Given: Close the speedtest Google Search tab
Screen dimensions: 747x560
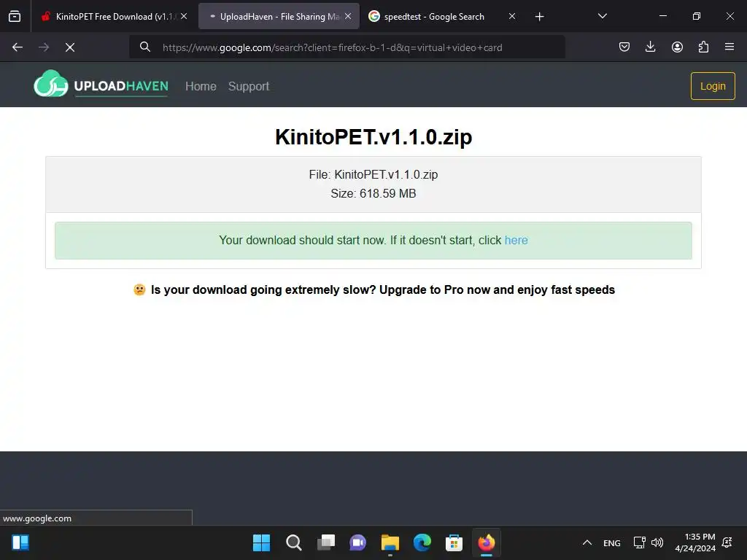Looking at the screenshot, I should coord(512,16).
